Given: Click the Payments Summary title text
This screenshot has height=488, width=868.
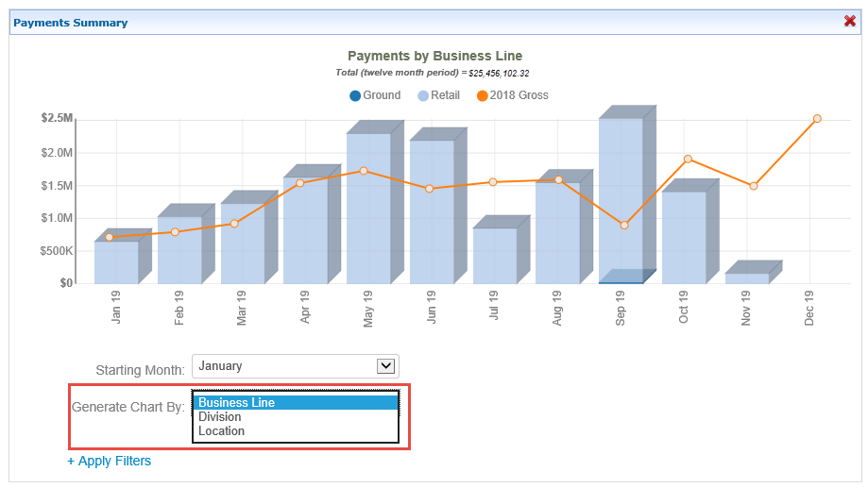Looking at the screenshot, I should (x=71, y=23).
